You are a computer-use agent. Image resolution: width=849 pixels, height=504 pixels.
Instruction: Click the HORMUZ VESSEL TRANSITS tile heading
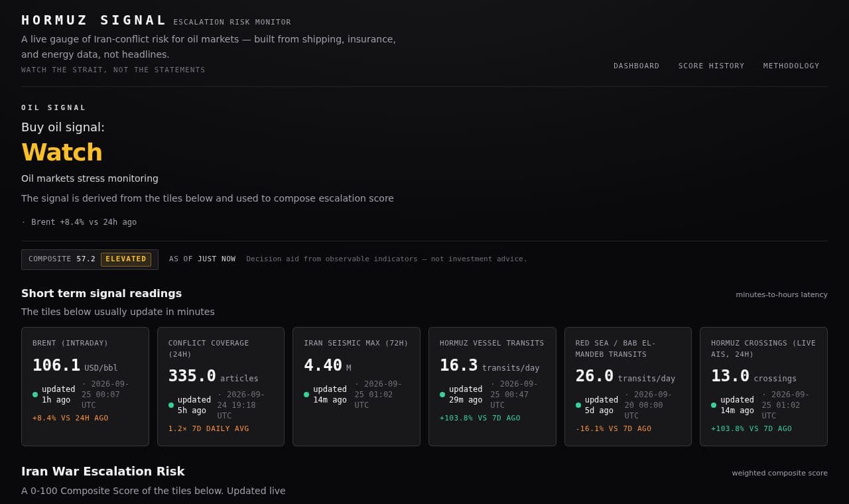[491, 344]
